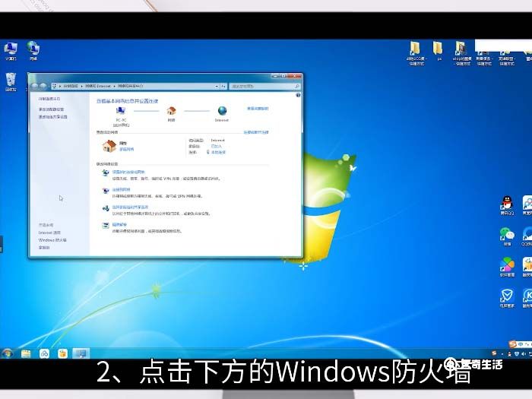532x399 pixels.
Task: Open 家庭组 link under See also
Action: tap(44, 248)
